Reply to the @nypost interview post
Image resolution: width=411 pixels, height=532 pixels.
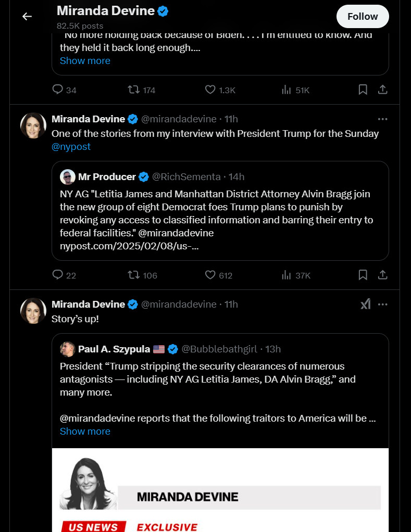coord(58,275)
